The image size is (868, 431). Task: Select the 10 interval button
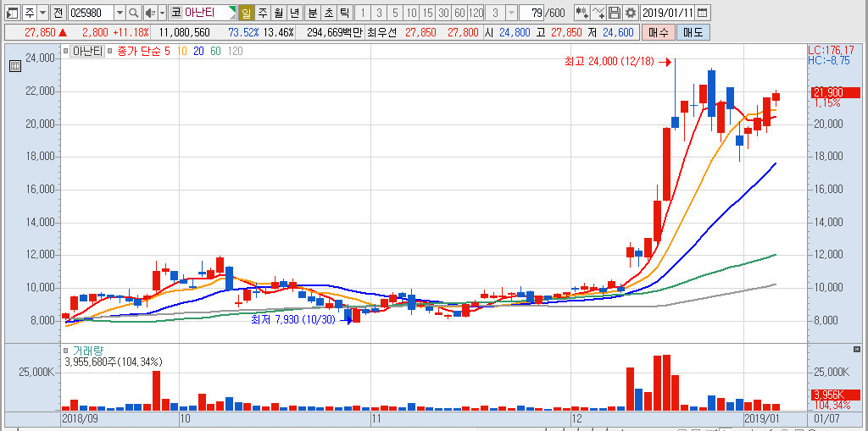coord(411,12)
